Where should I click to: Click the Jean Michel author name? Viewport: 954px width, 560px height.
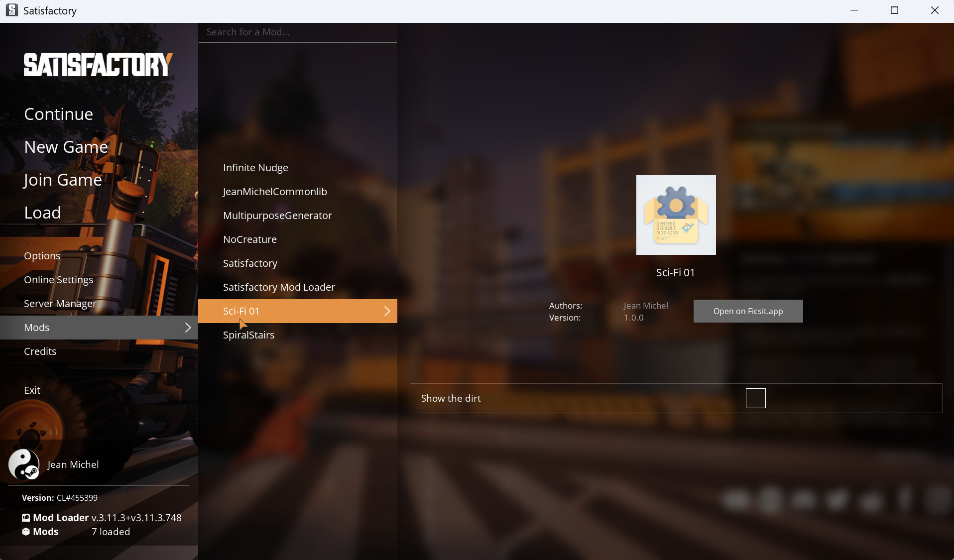click(x=646, y=306)
